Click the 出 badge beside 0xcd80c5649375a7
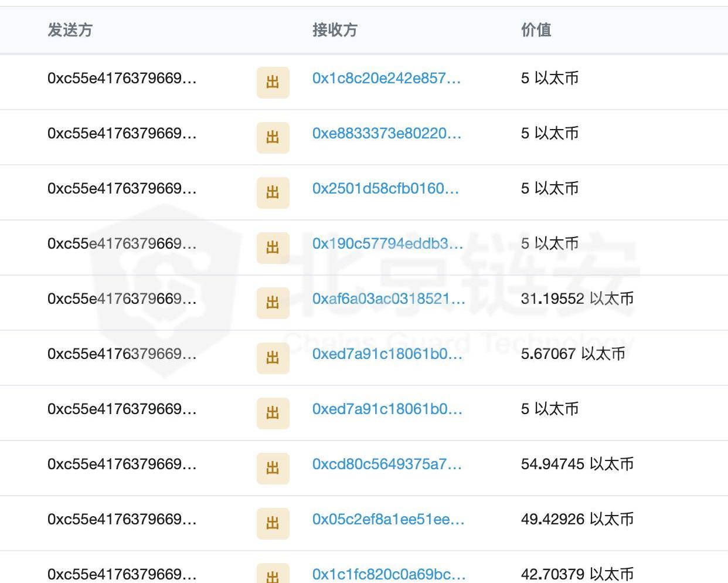This screenshot has height=583, width=728. coord(273,468)
